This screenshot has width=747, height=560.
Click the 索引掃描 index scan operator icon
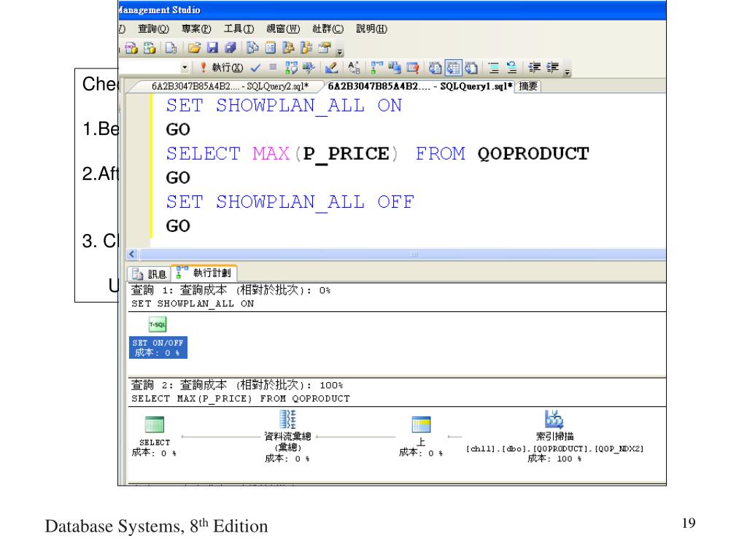click(554, 419)
